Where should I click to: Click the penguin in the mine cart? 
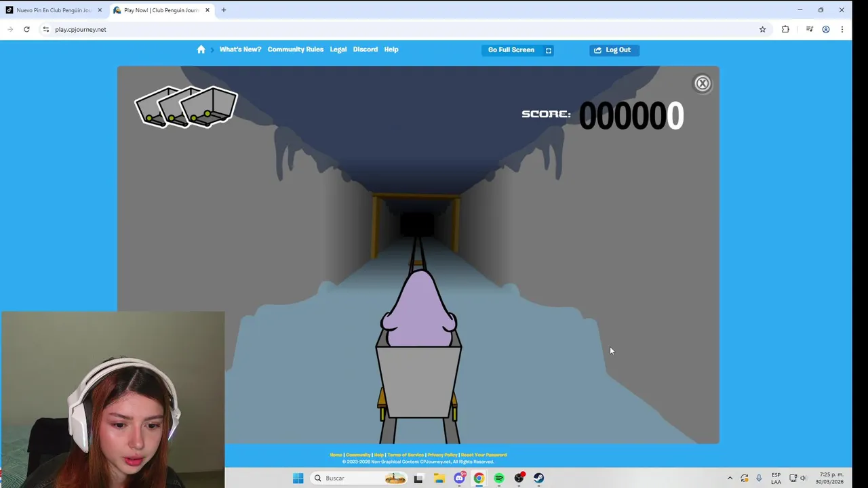(x=418, y=308)
